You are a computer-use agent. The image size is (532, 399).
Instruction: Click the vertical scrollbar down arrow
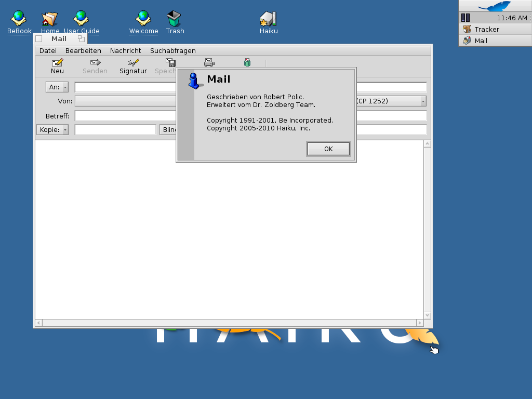pos(427,315)
